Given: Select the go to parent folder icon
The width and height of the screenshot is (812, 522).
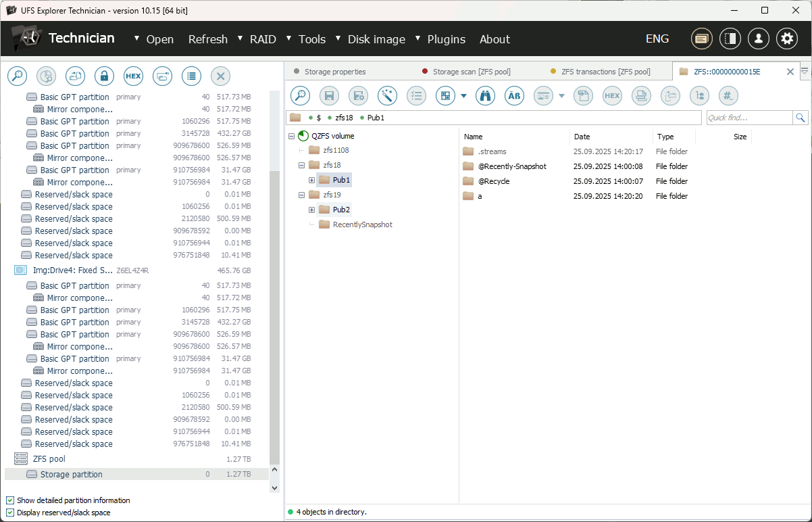Looking at the screenshot, I should point(670,95).
